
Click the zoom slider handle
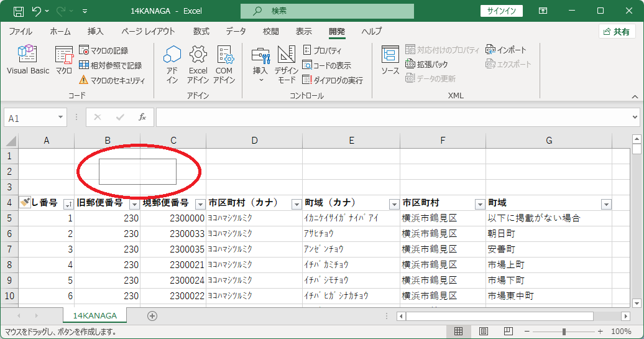click(x=564, y=331)
